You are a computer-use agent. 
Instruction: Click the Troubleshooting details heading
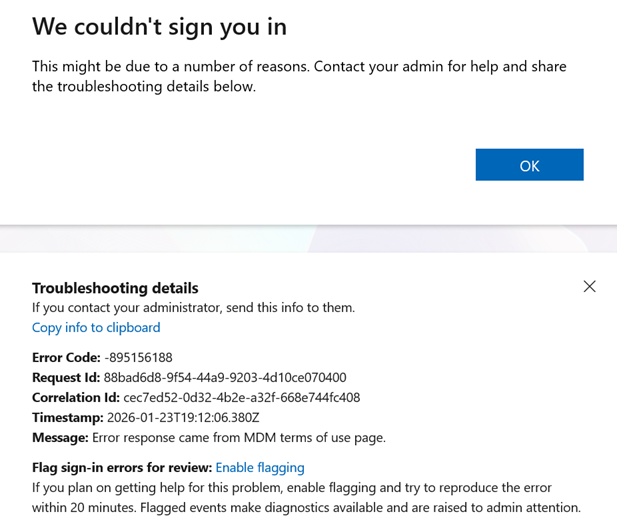coord(115,288)
